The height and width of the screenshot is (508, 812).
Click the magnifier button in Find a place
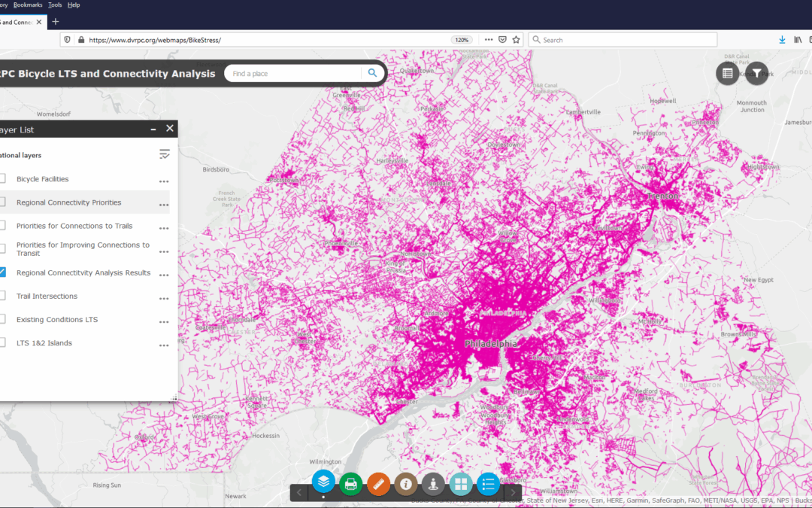371,73
